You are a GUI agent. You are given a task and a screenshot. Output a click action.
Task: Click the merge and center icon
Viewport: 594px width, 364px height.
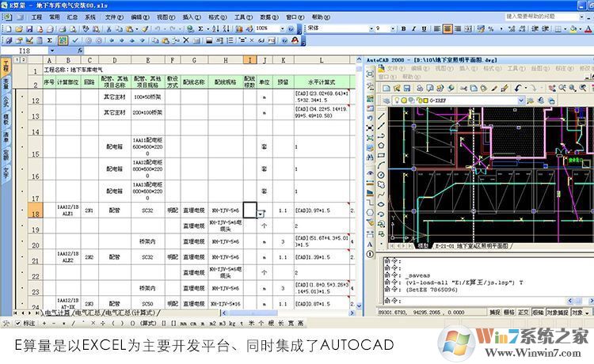468,28
